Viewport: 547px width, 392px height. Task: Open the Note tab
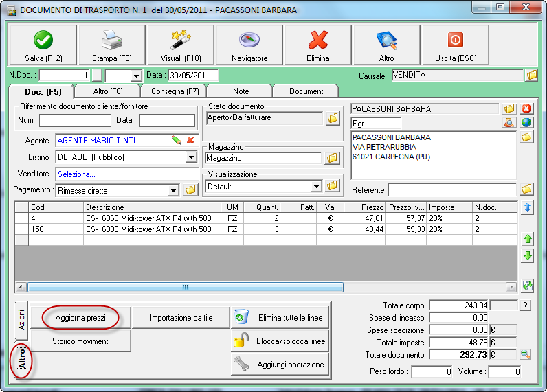[x=241, y=91]
